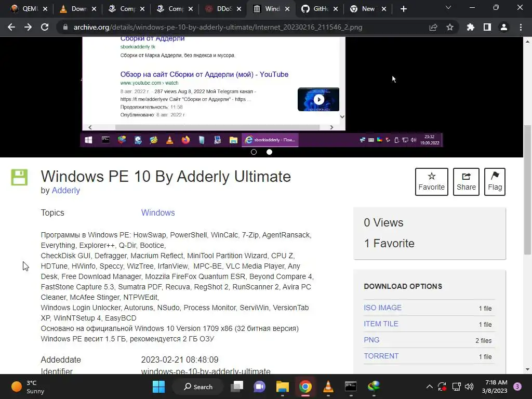Open the volume tray icon
This screenshot has width=532, height=399.
[x=469, y=387]
